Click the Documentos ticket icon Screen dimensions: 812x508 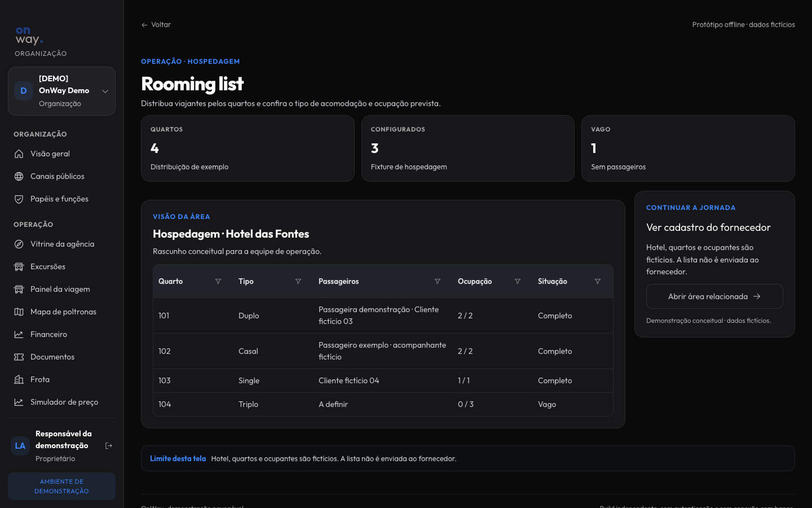pyautogui.click(x=19, y=357)
